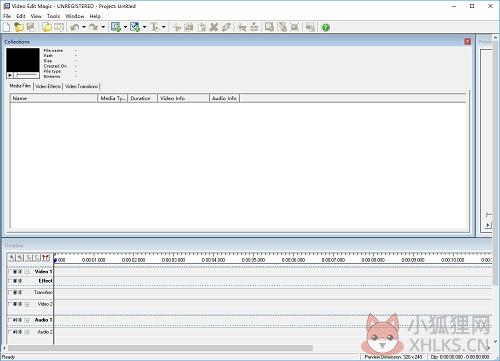Open Help via green question icon
Image resolution: width=500 pixels, height=361 pixels.
[x=326, y=27]
